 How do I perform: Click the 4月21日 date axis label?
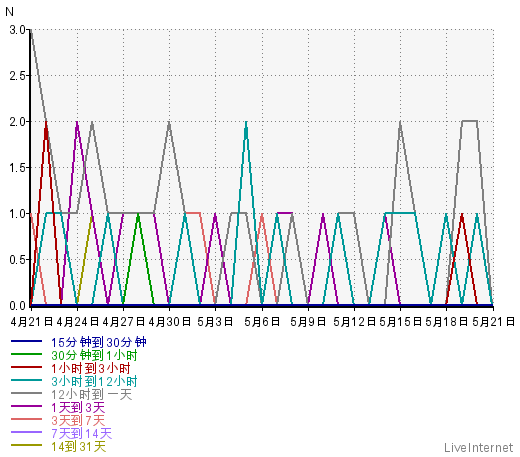[x=31, y=322]
